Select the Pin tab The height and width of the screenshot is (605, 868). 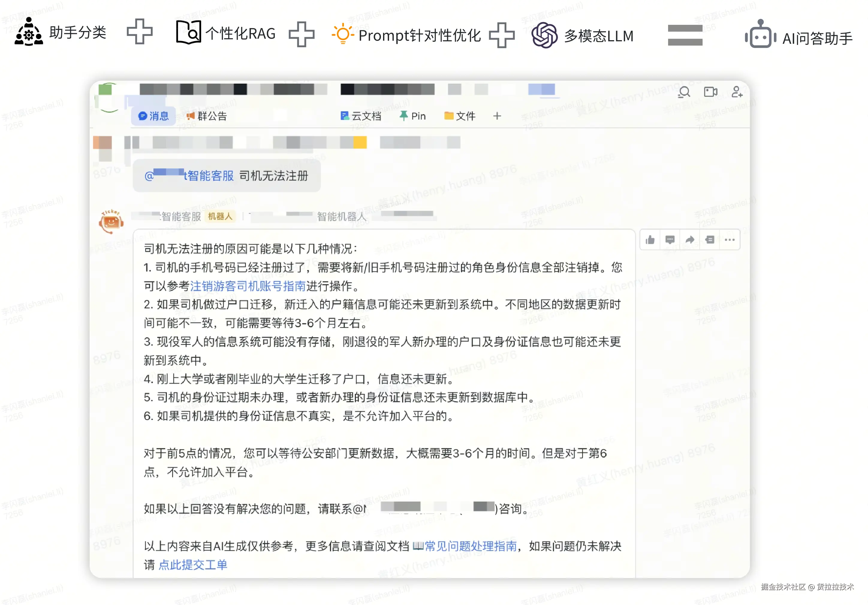click(x=413, y=116)
